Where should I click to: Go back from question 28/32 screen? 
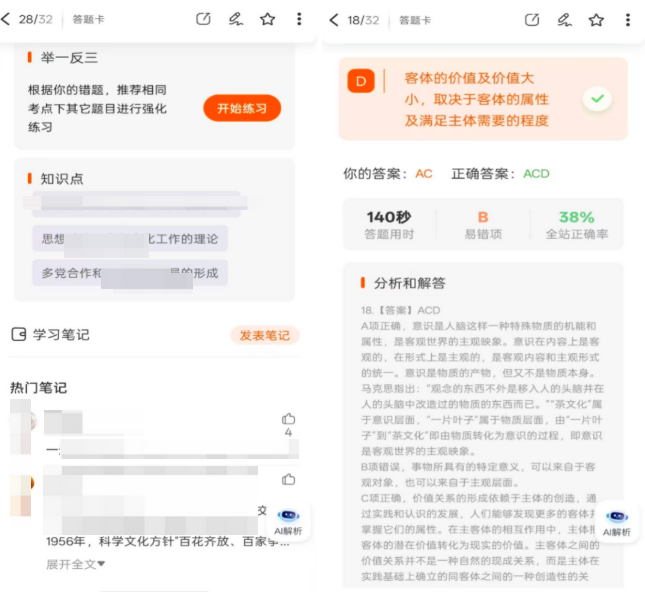[6, 19]
